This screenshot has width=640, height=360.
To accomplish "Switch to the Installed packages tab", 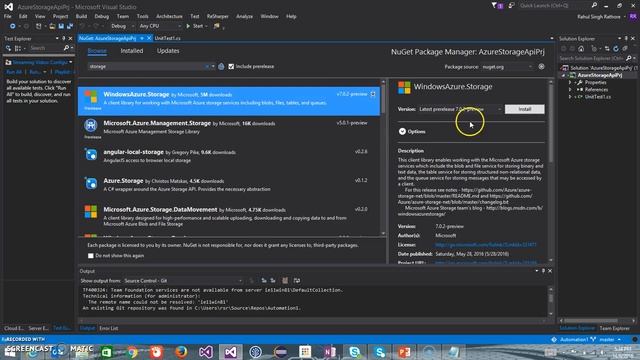I will [x=132, y=51].
